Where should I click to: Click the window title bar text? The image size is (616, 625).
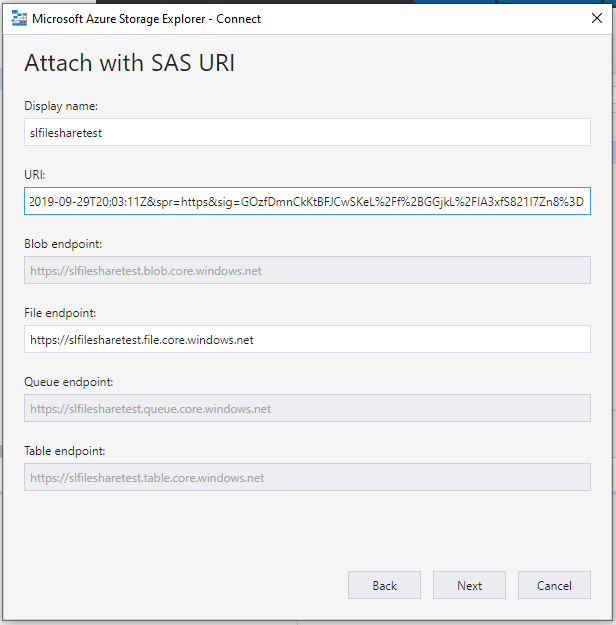146,19
